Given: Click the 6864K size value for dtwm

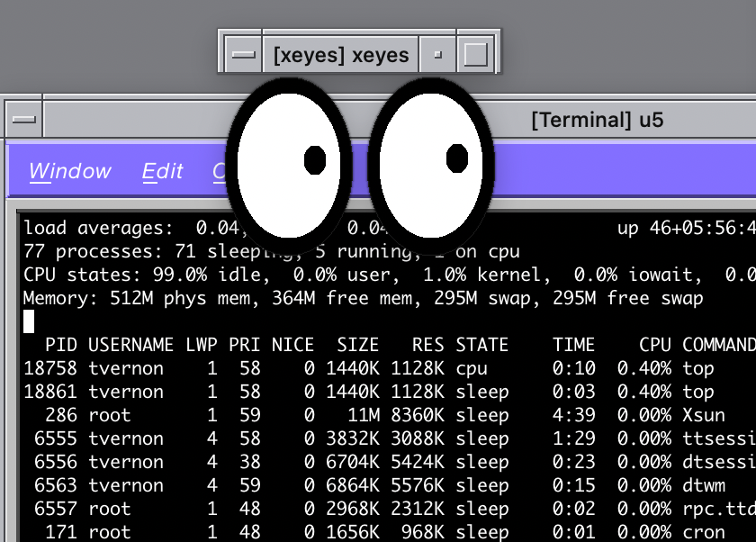Looking at the screenshot, I should [353, 485].
